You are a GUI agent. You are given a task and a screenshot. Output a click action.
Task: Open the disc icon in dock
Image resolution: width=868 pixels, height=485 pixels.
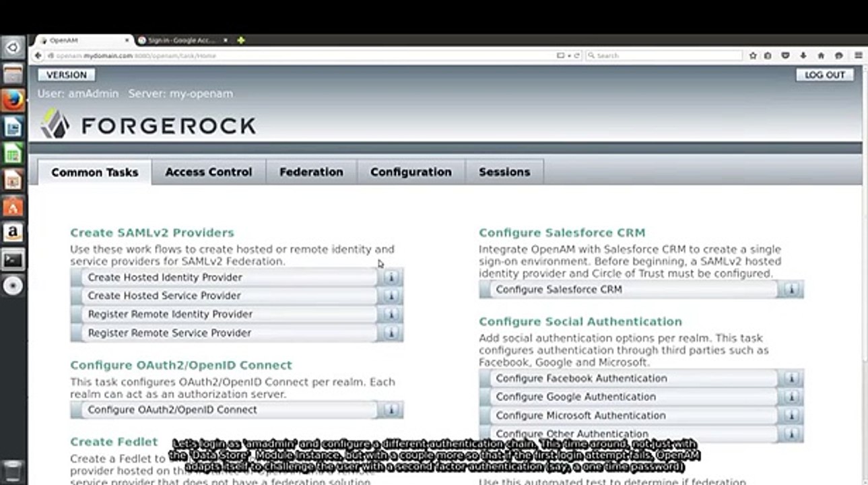[13, 286]
